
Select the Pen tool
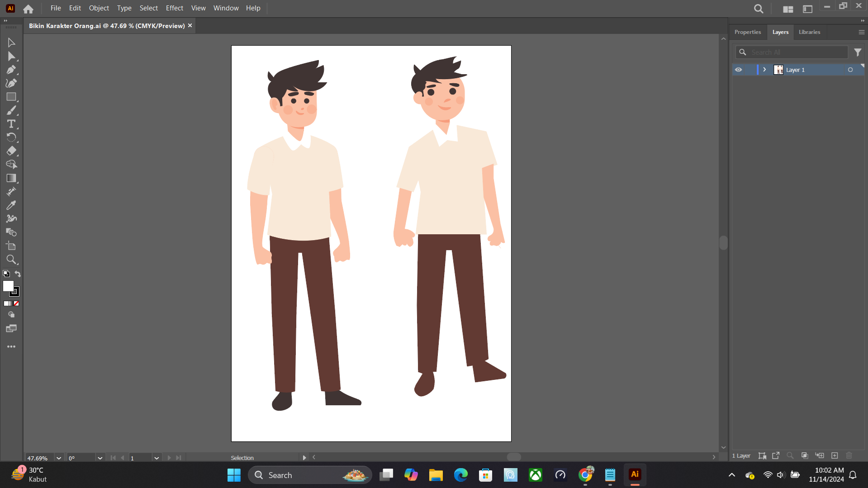11,70
